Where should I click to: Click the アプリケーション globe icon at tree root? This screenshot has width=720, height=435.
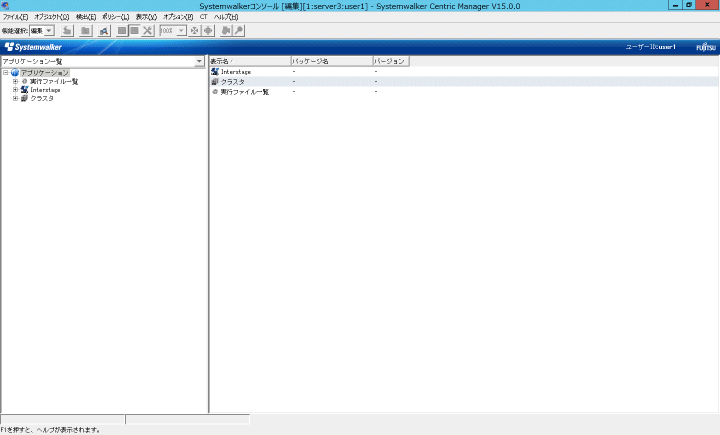click(x=15, y=73)
